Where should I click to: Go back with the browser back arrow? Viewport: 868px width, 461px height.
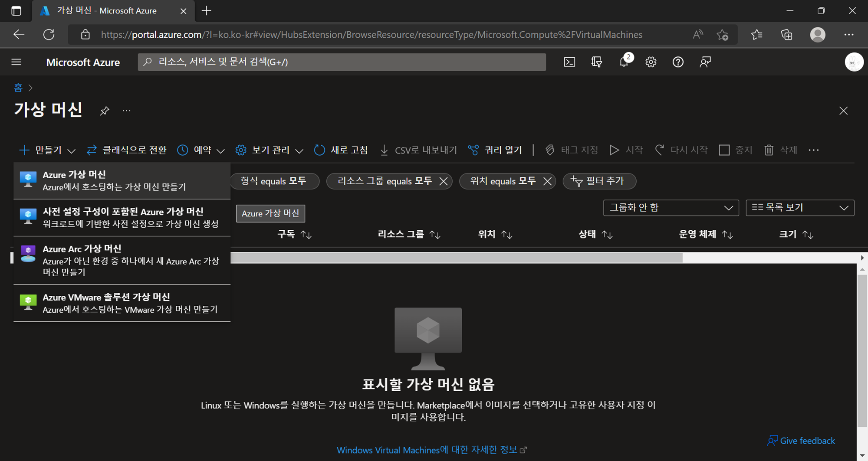click(x=19, y=35)
